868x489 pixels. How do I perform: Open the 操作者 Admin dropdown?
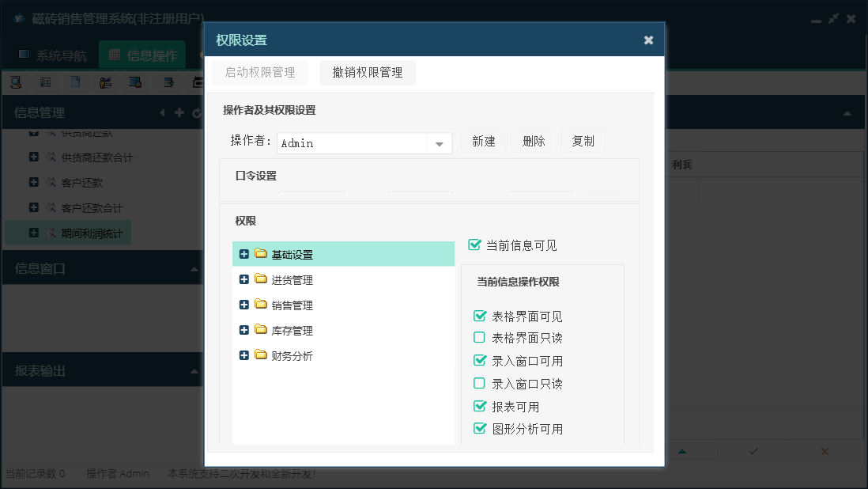click(x=439, y=143)
